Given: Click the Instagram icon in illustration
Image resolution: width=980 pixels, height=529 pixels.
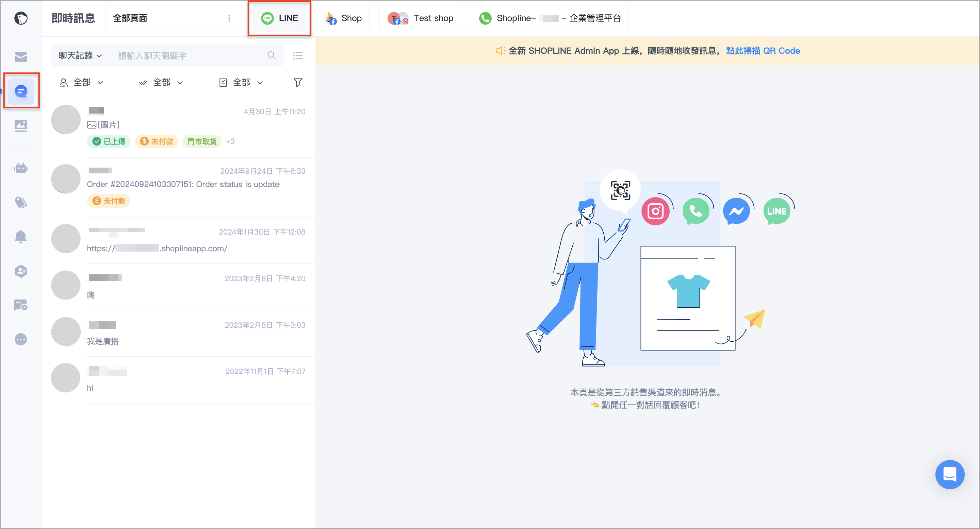Looking at the screenshot, I should (655, 211).
